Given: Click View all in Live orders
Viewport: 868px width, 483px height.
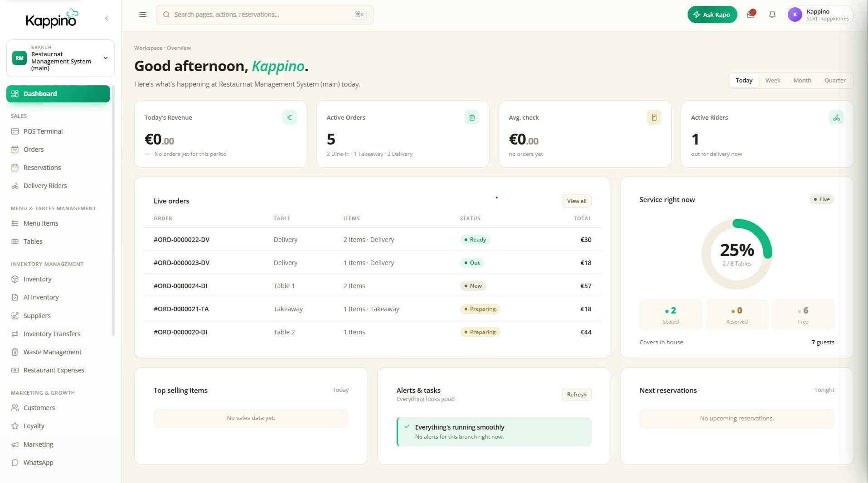Looking at the screenshot, I should [577, 201].
